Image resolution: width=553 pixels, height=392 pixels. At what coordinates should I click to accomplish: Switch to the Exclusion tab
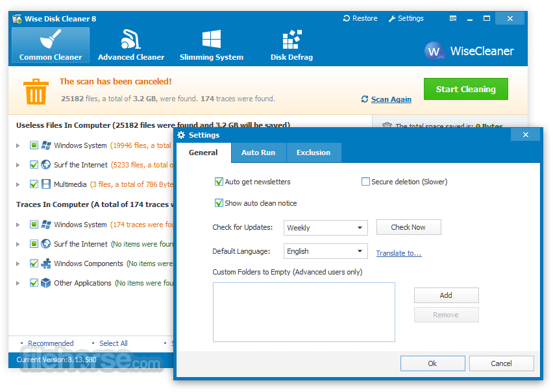click(313, 153)
